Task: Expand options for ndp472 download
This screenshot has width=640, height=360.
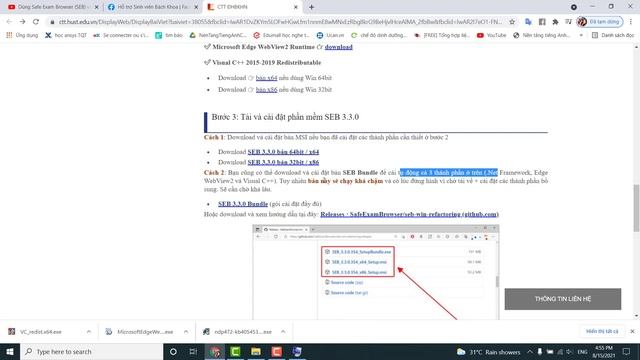Action: click(x=283, y=332)
